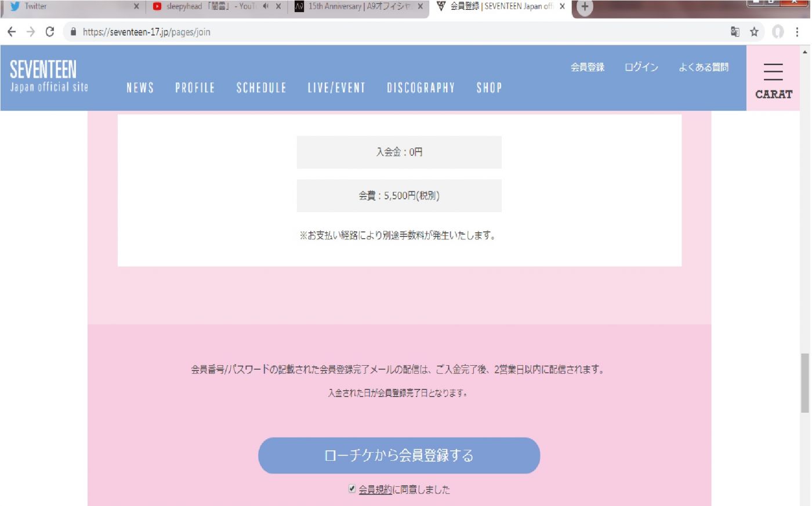Click the site lock security icon
The width and height of the screenshot is (812, 506).
(x=73, y=32)
